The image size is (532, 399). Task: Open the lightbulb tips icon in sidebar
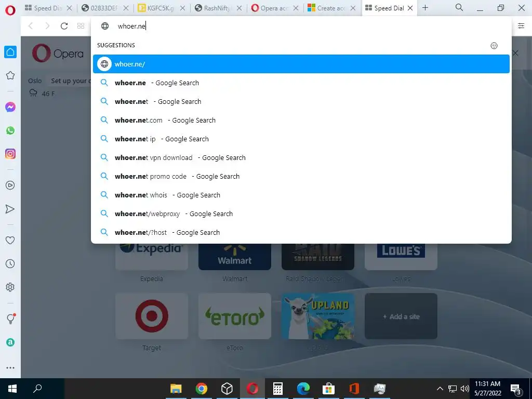[x=10, y=318]
